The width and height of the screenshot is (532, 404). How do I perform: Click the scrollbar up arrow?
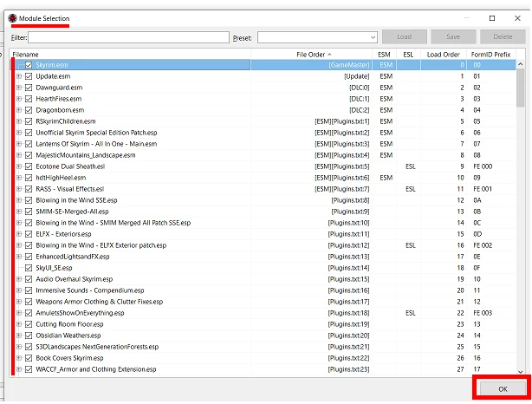point(521,64)
